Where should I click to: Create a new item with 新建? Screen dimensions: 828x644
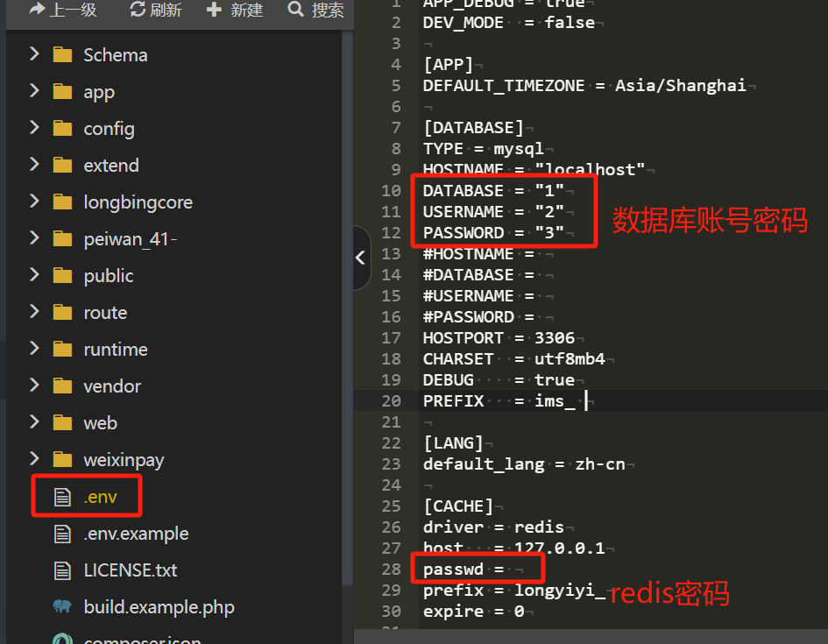click(x=235, y=11)
